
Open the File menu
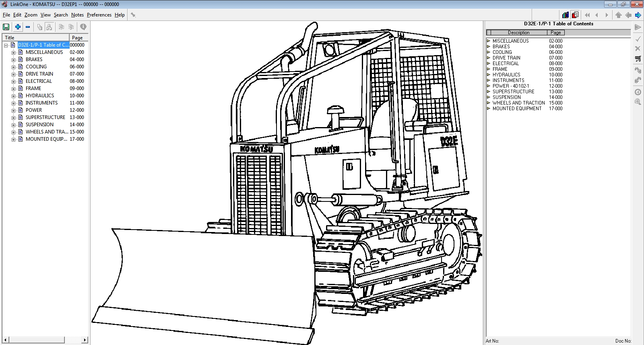(x=6, y=15)
